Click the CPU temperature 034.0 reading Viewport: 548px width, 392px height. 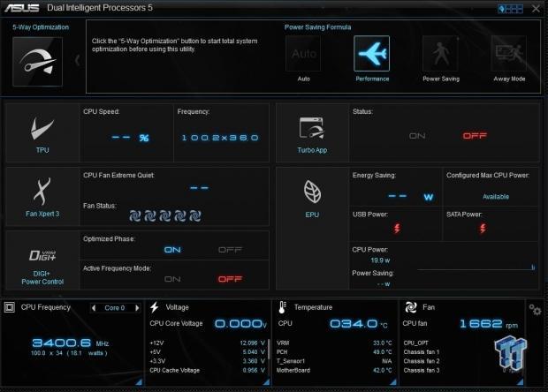coord(359,324)
